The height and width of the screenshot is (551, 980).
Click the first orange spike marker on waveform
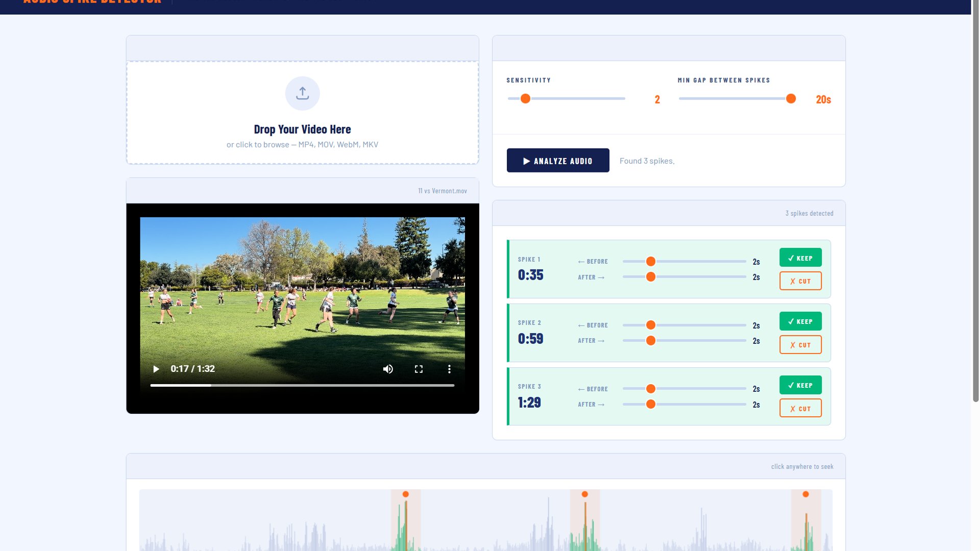pyautogui.click(x=406, y=494)
